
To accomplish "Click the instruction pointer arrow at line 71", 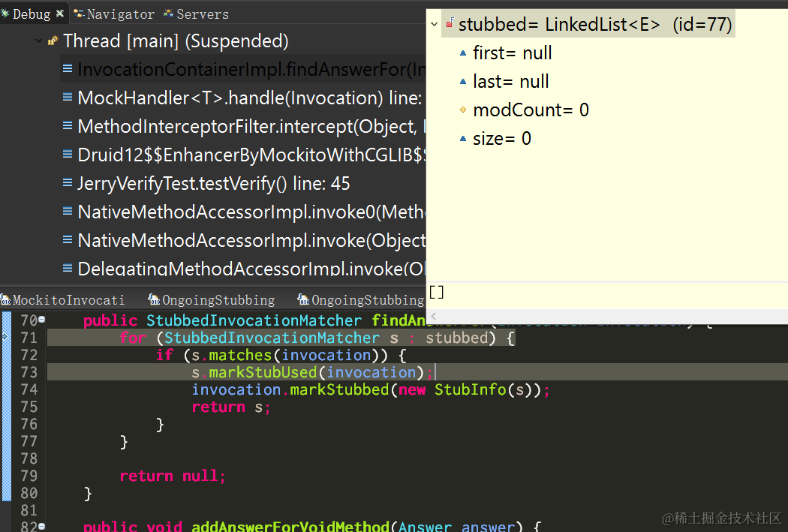I will [5, 336].
